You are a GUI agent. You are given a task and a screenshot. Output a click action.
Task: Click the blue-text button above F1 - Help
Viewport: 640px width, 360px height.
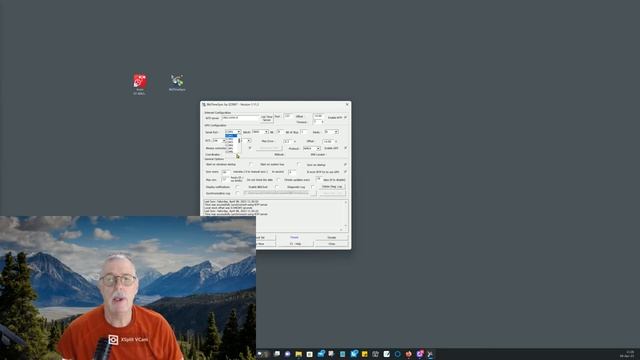pos(294,237)
